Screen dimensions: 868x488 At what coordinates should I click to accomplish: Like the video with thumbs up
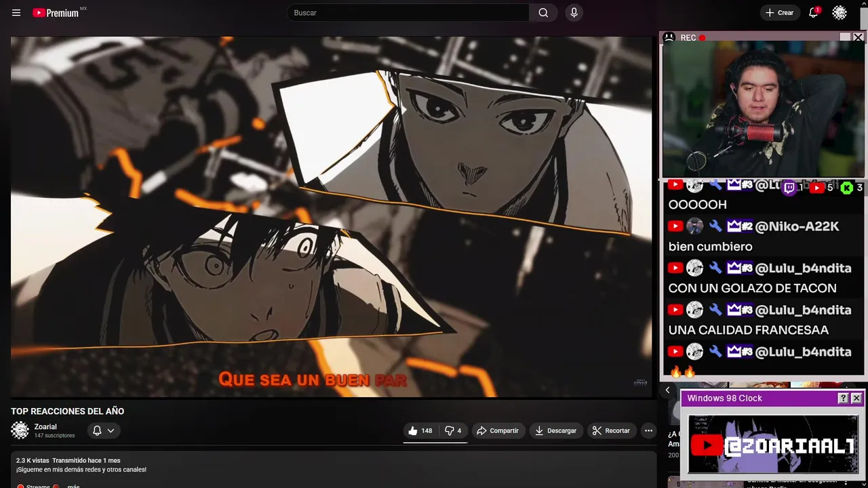(x=420, y=430)
